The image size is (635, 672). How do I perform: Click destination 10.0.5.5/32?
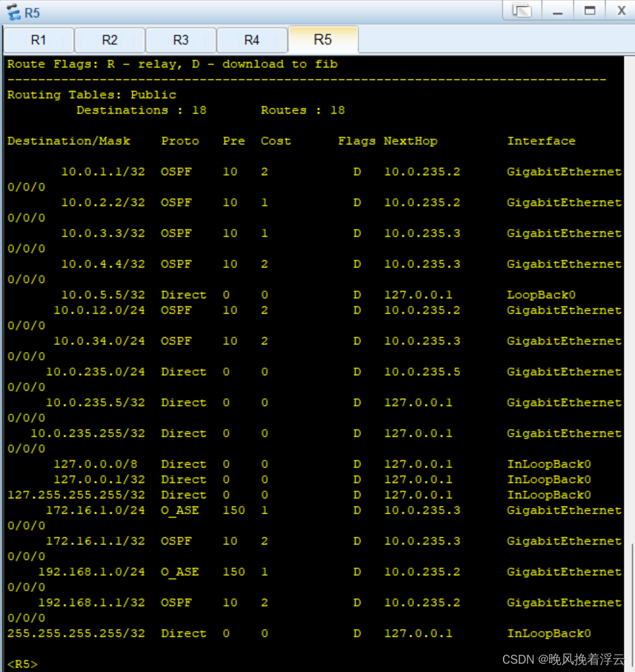(x=103, y=295)
